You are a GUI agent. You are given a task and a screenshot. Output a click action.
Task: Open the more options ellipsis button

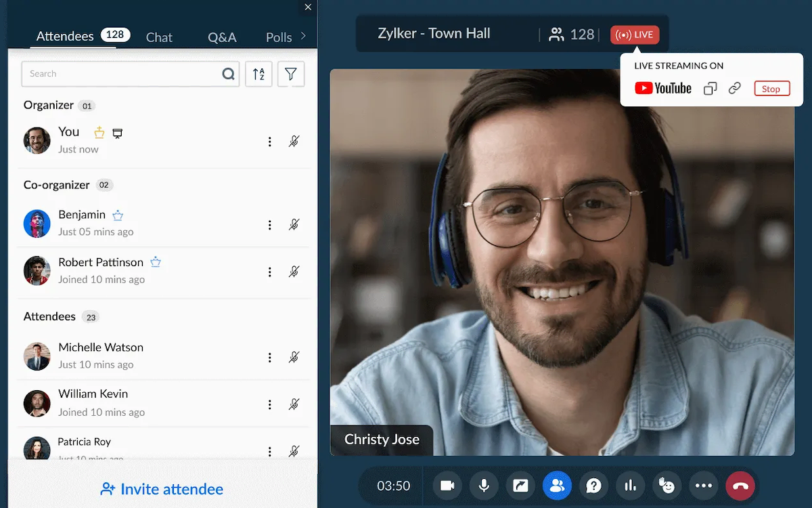704,486
